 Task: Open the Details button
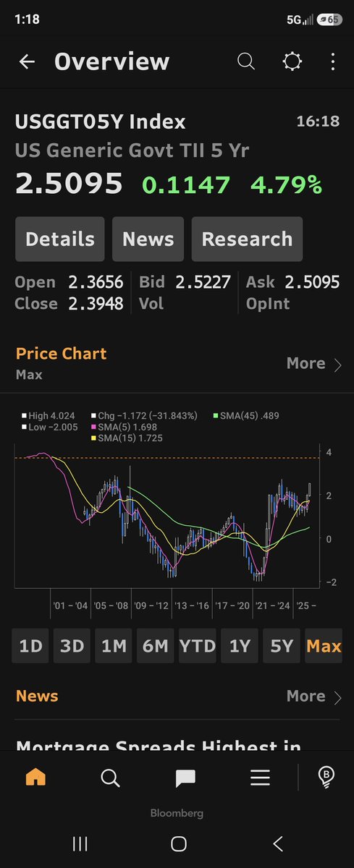(x=60, y=239)
